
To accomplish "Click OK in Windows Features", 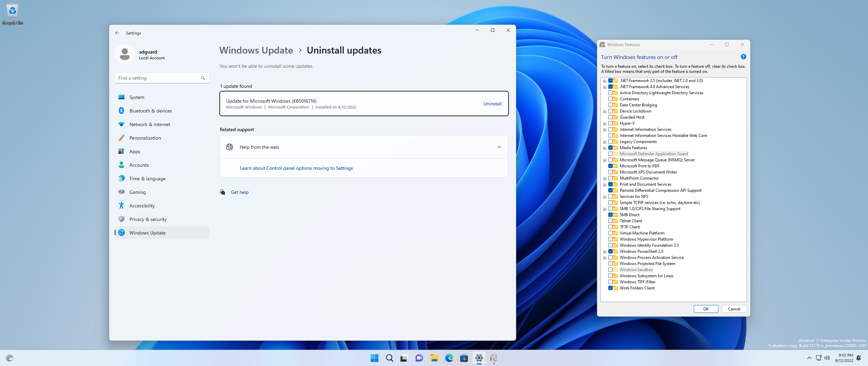I will pos(706,309).
